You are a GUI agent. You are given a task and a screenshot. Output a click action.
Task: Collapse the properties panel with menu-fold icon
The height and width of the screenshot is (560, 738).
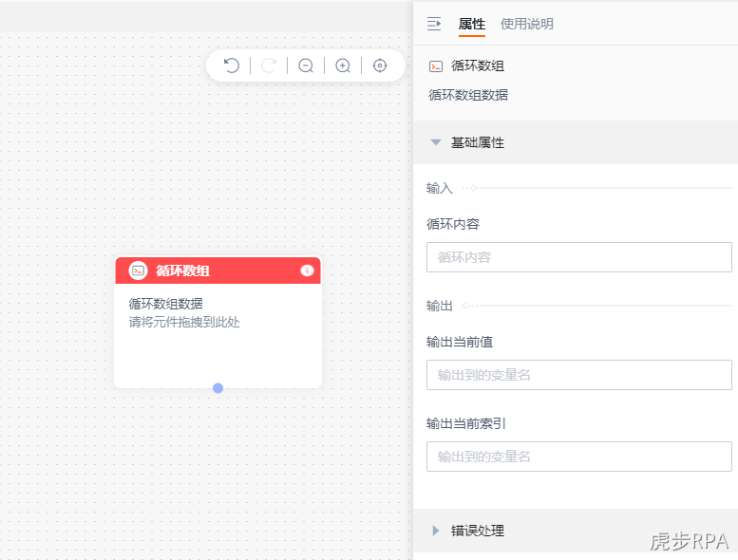pos(434,24)
